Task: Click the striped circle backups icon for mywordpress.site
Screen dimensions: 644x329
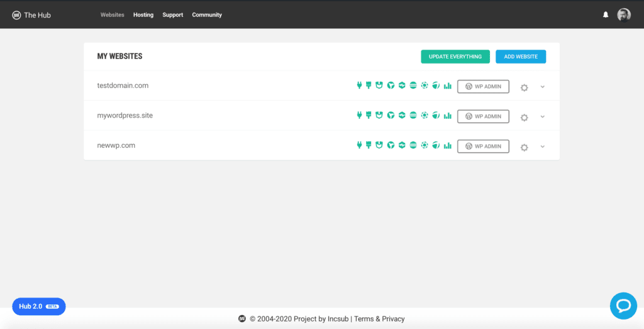Action: point(413,115)
